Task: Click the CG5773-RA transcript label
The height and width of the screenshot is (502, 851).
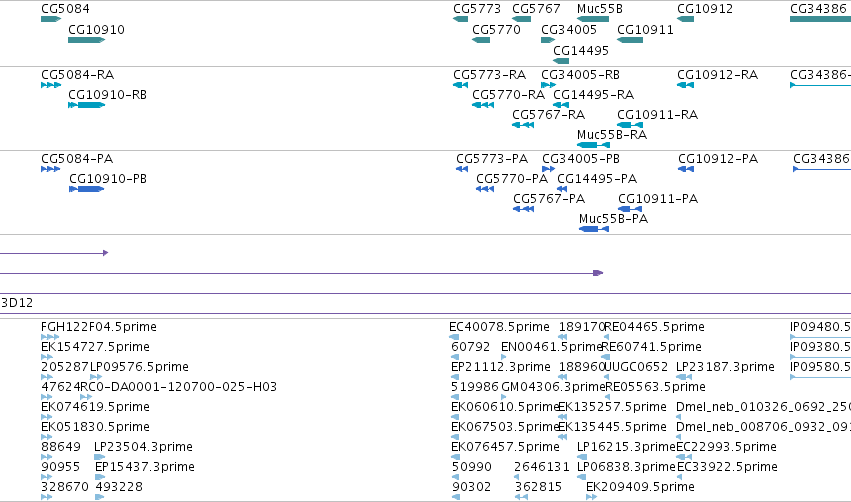Action: [x=490, y=75]
